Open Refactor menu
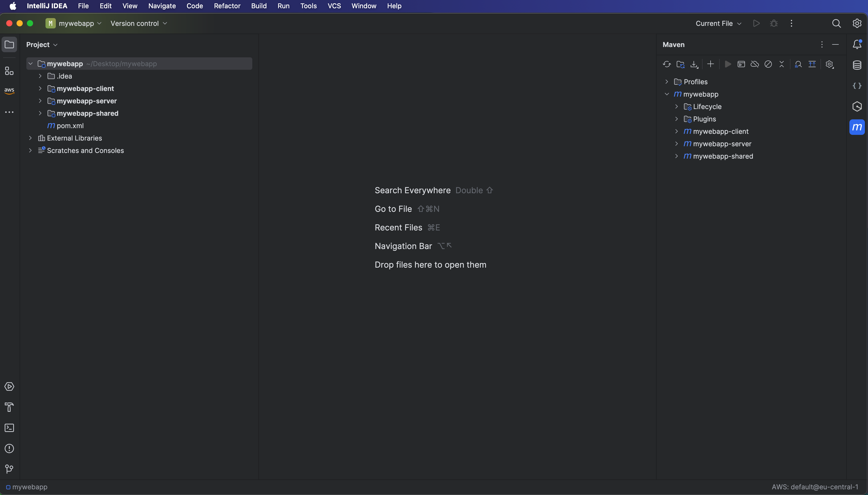The height and width of the screenshot is (495, 868). point(227,6)
